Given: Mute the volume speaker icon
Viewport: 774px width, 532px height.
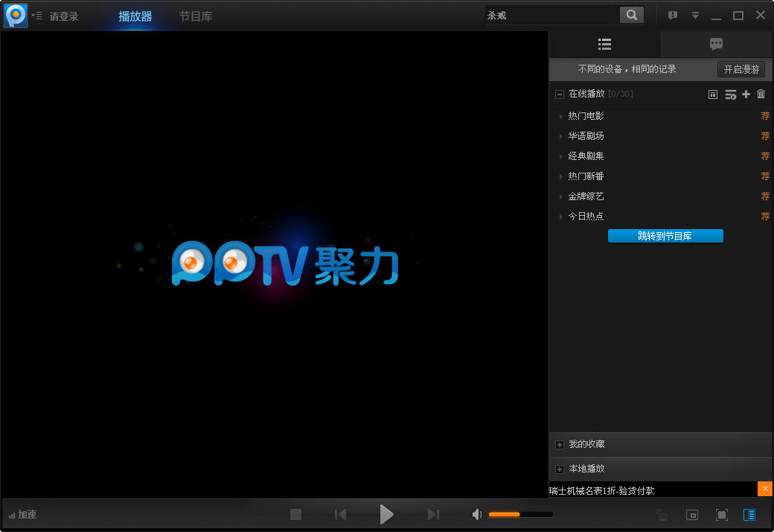Looking at the screenshot, I should click(477, 514).
